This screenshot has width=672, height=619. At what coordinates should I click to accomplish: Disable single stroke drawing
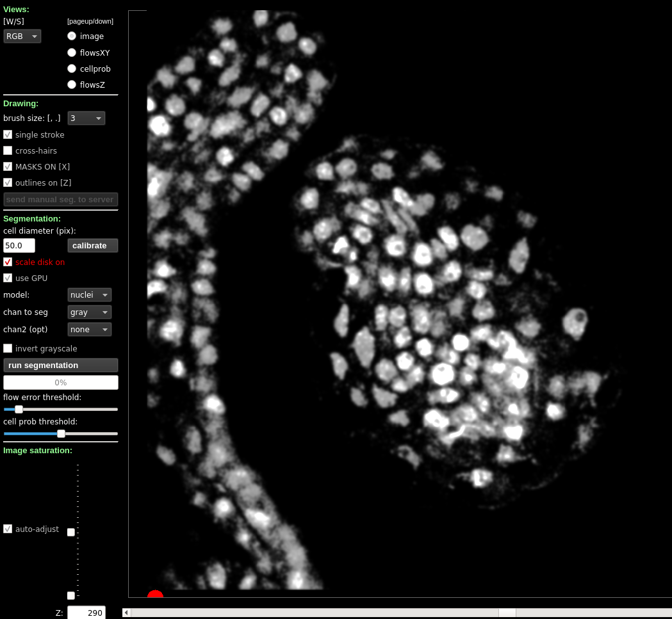(x=7, y=134)
